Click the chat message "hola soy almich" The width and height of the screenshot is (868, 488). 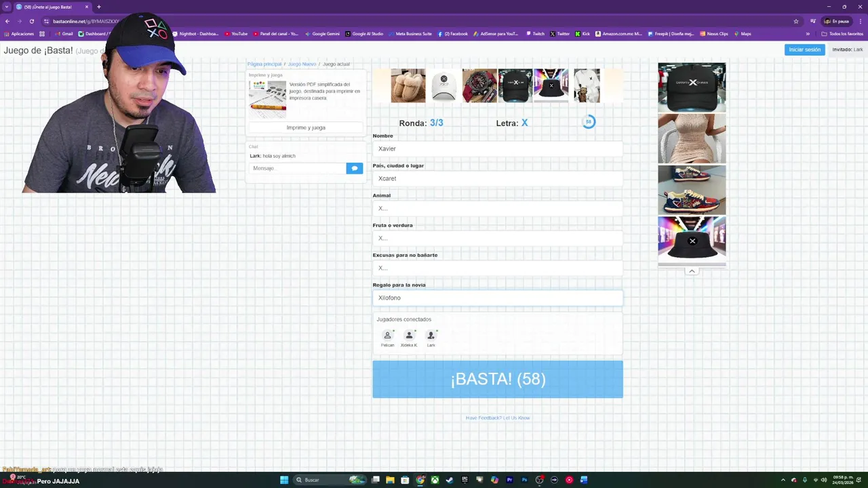coord(279,156)
